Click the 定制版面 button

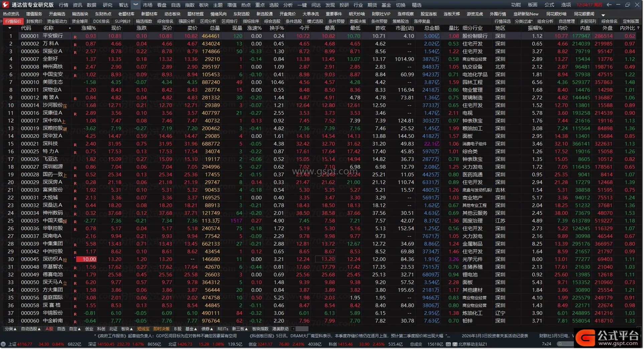[631, 21]
